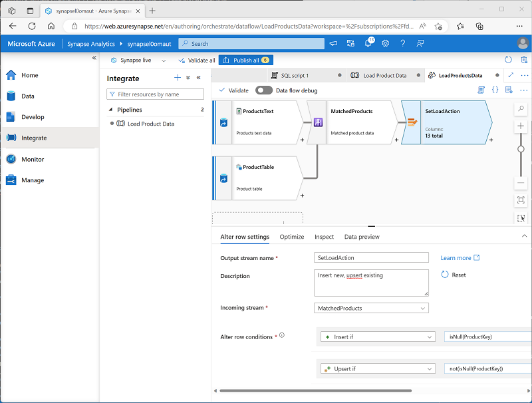
Task: Switch to the SQL script 1 tab
Action: coord(307,75)
